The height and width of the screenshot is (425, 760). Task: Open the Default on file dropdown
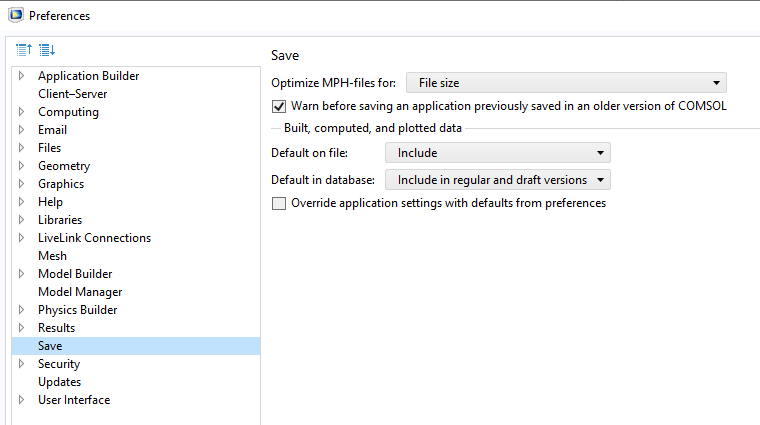pyautogui.click(x=497, y=153)
